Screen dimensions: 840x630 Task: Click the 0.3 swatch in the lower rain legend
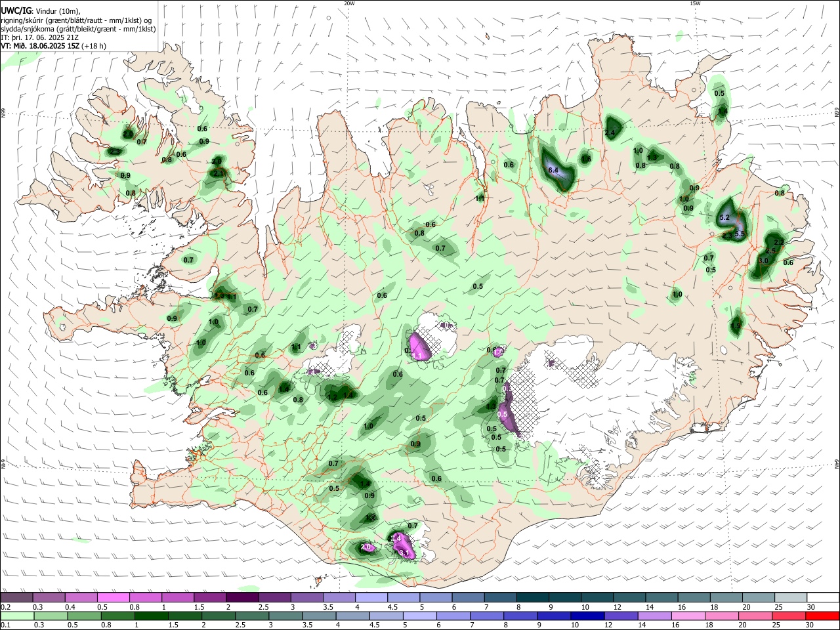[49, 616]
